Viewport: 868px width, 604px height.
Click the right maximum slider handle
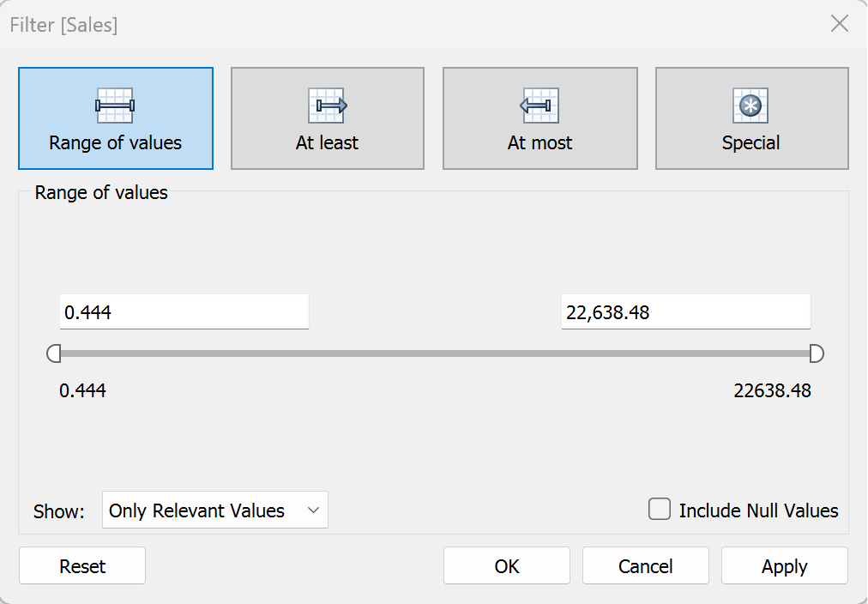(817, 353)
